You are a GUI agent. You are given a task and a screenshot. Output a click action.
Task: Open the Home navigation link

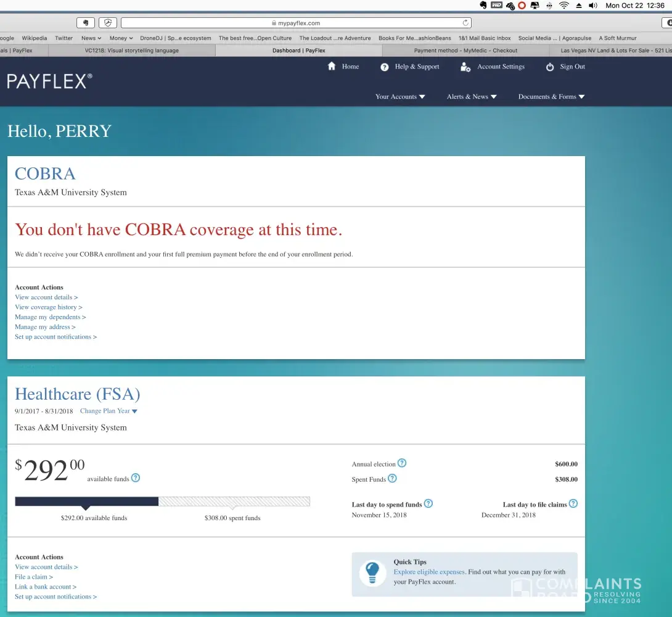(350, 67)
